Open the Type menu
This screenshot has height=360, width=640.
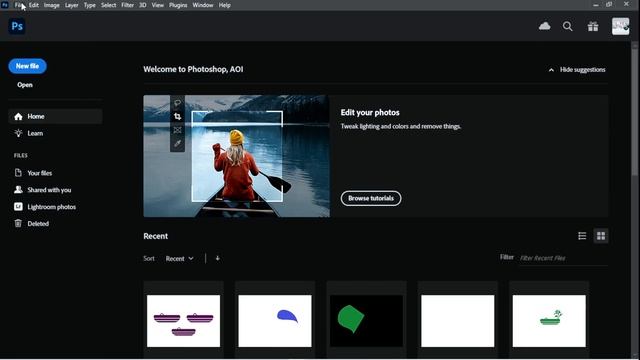click(89, 5)
